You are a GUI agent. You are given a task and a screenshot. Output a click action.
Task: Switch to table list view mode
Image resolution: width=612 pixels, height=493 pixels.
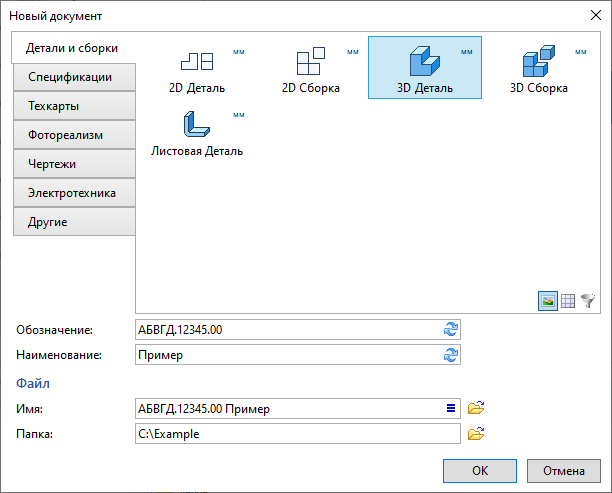pos(567,300)
